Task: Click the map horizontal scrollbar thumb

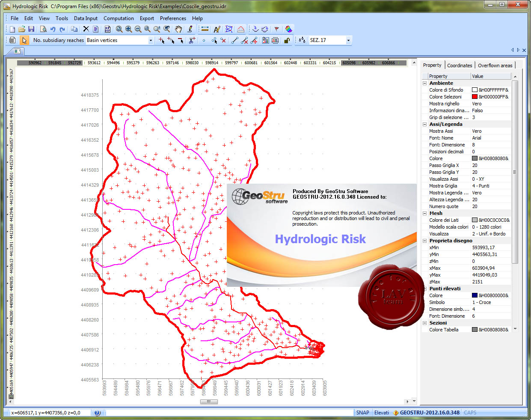Action: (209, 402)
